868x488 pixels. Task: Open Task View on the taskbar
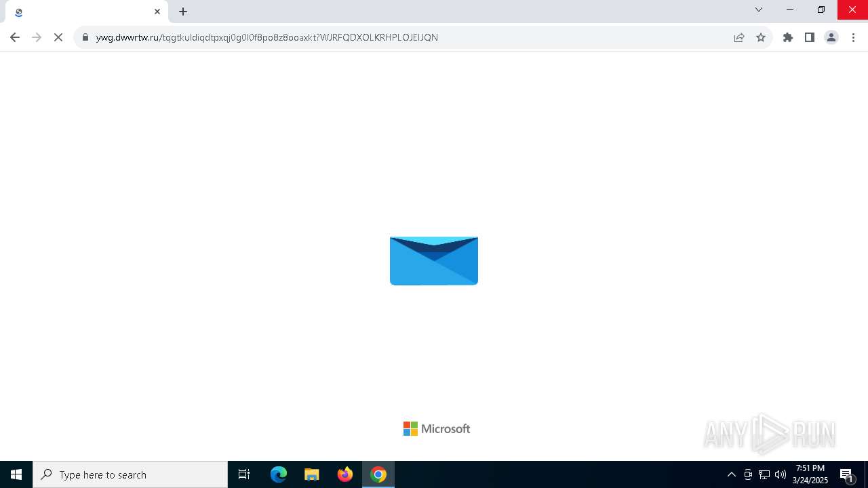pyautogui.click(x=244, y=474)
